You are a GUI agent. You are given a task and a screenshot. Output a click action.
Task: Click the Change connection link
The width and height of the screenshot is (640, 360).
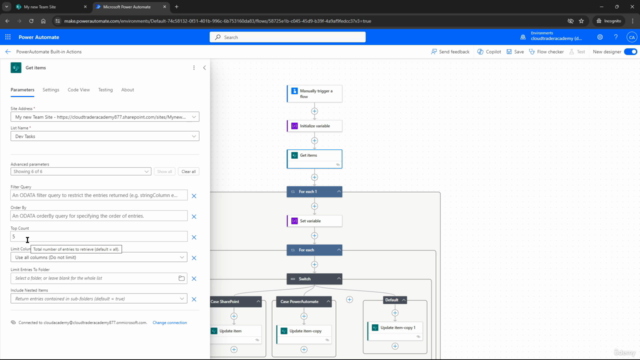(170, 322)
